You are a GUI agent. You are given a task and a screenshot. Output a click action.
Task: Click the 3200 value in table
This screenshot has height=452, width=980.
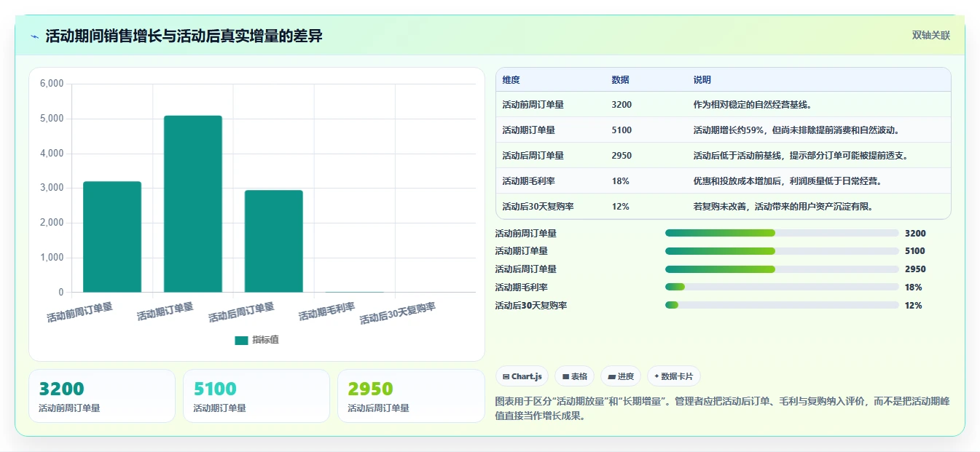pyautogui.click(x=622, y=105)
